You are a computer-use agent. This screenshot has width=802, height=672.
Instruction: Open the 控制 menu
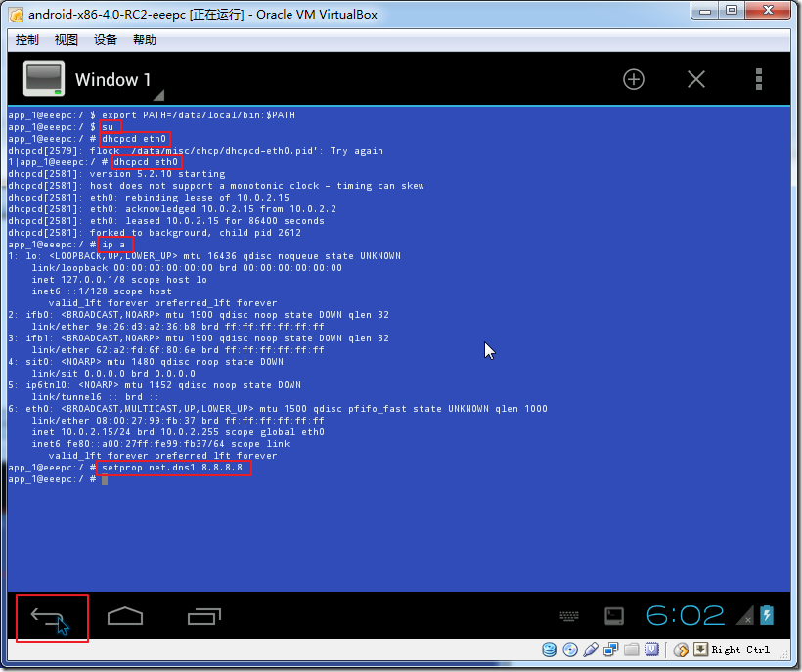click(x=27, y=40)
